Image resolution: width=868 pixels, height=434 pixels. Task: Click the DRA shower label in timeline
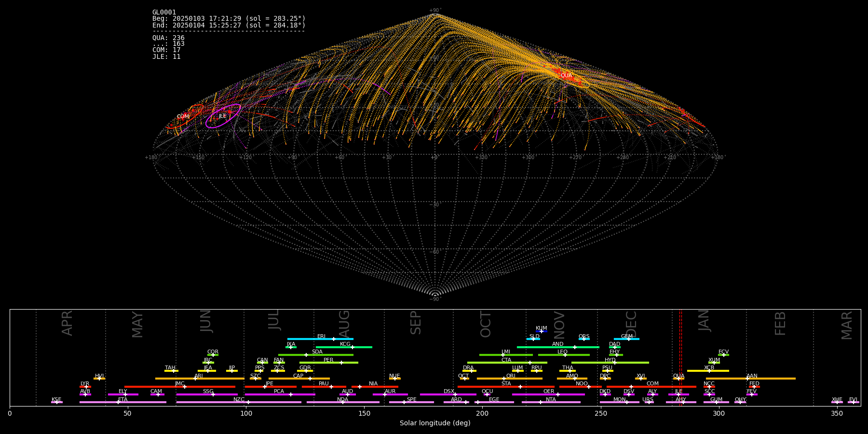point(468,368)
